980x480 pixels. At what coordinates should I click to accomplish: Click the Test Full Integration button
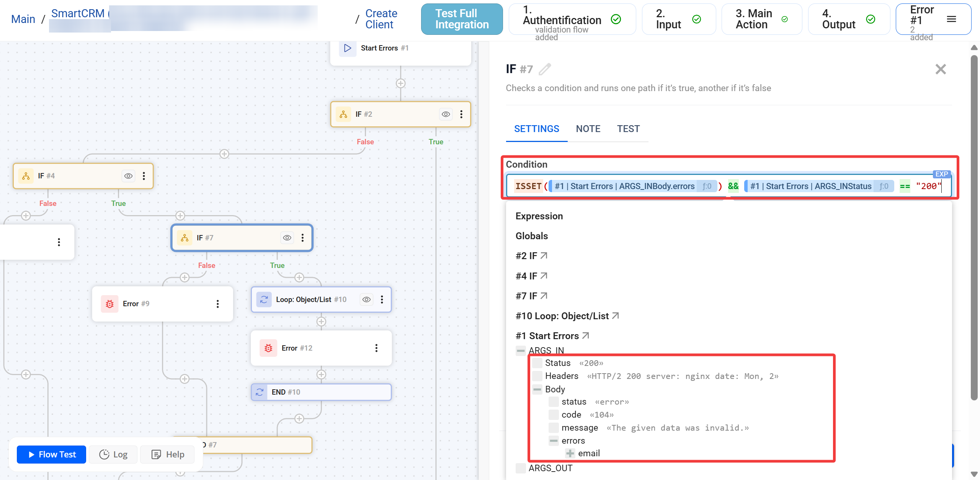(462, 19)
